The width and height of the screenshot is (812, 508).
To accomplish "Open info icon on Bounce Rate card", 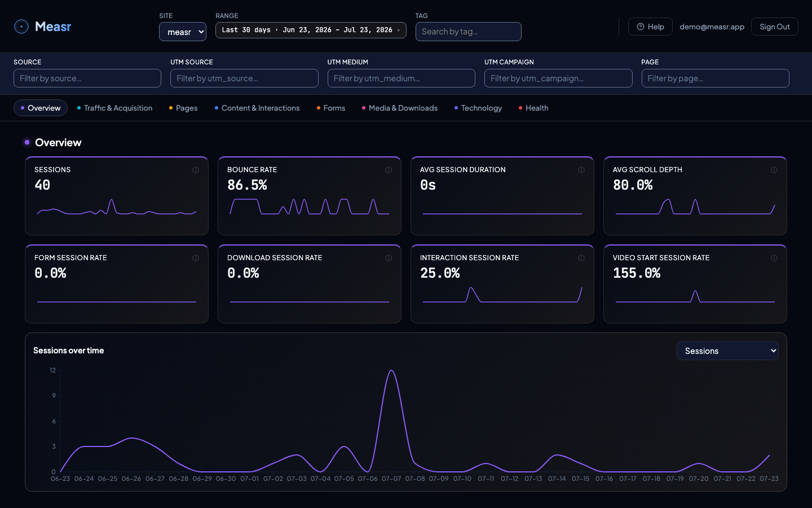I will coord(389,170).
